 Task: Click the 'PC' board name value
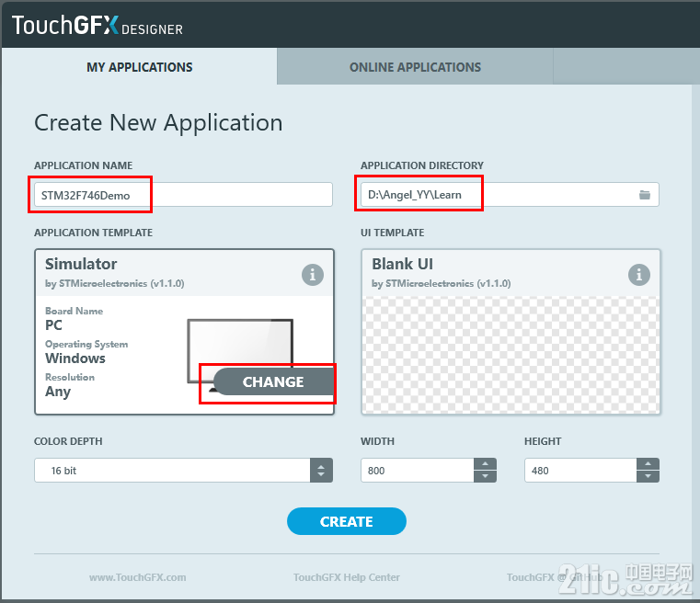53,325
